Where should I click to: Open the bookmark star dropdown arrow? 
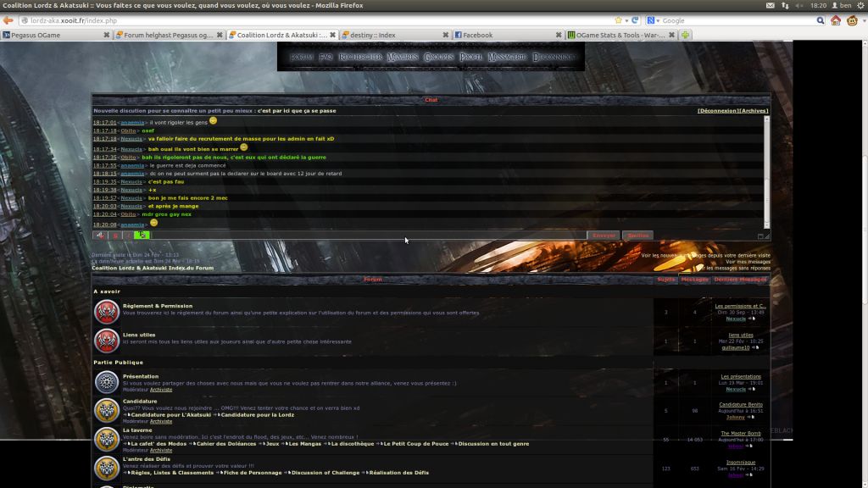point(626,21)
